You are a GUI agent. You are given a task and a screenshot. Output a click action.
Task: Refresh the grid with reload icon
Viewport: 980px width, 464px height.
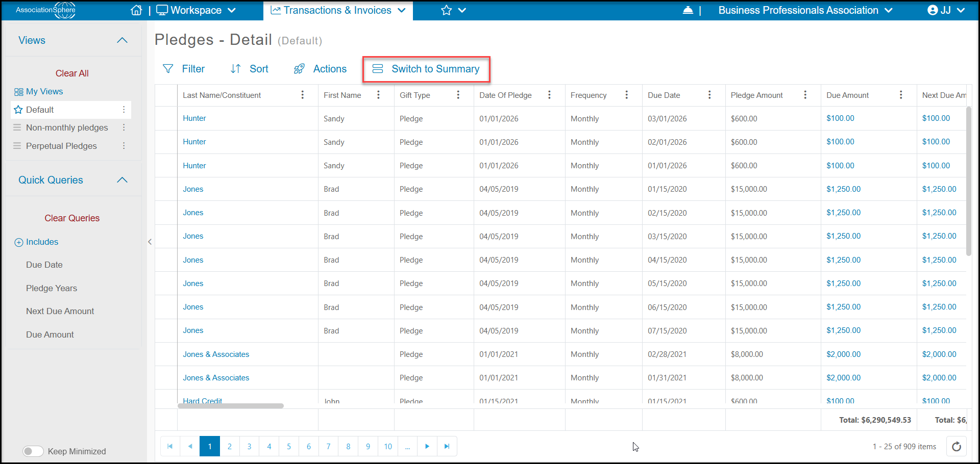[957, 447]
